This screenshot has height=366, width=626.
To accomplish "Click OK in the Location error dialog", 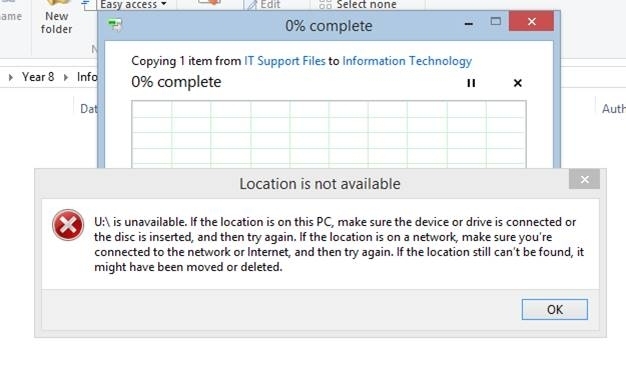I will (x=555, y=309).
